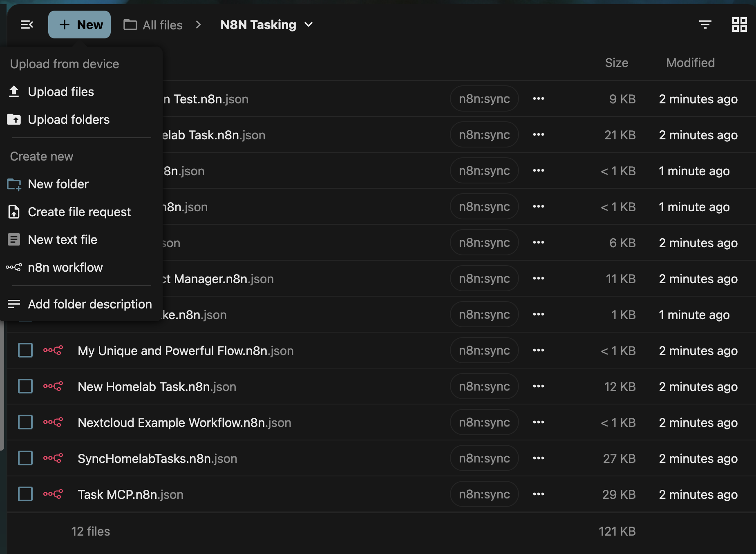Screen dimensions: 756x554
Task: Switch to grid view icon
Action: pyautogui.click(x=740, y=25)
